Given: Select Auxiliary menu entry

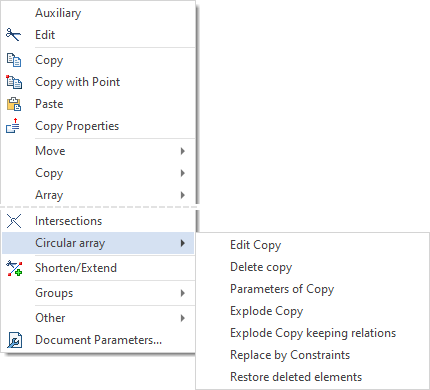Looking at the screenshot, I should pos(58,13).
